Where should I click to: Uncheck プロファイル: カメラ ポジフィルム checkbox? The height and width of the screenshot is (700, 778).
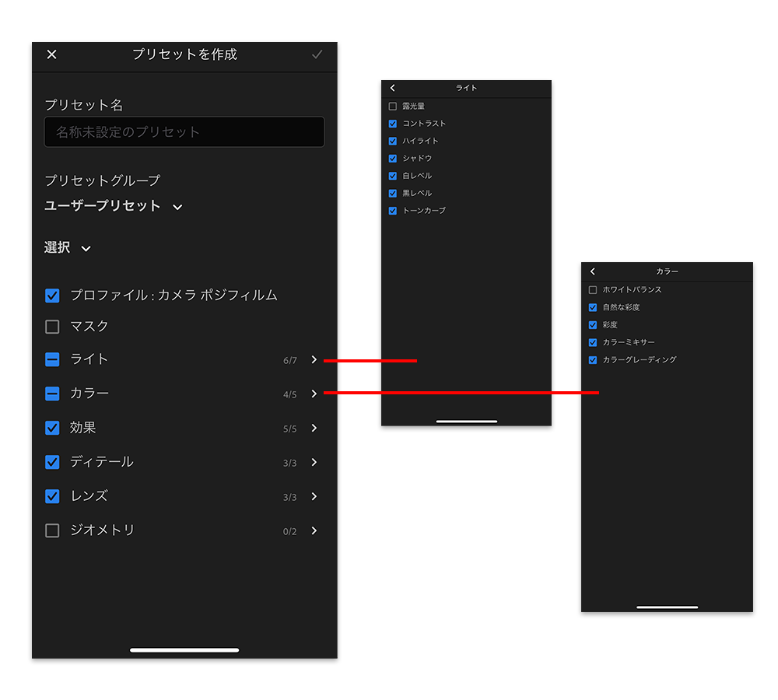pyautogui.click(x=52, y=296)
